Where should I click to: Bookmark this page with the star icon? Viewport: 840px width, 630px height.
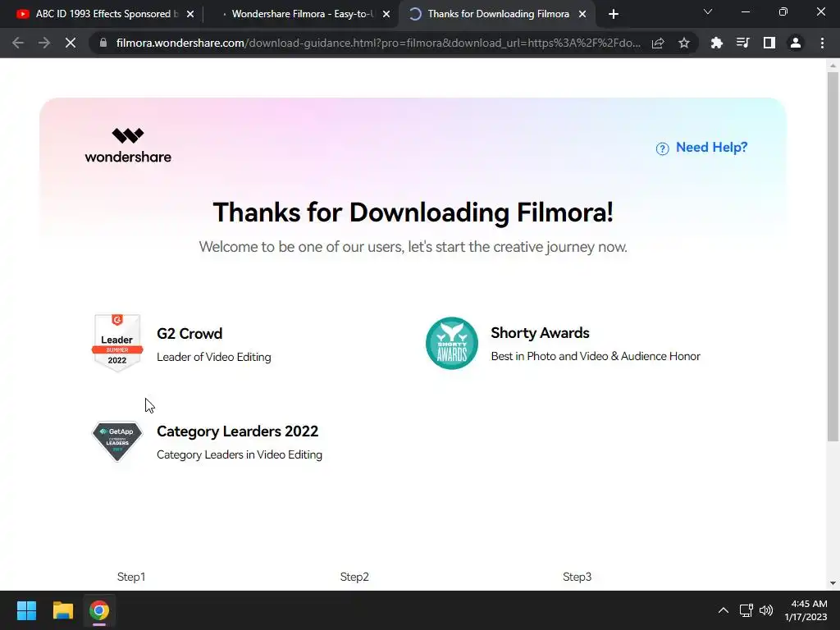pyautogui.click(x=684, y=43)
